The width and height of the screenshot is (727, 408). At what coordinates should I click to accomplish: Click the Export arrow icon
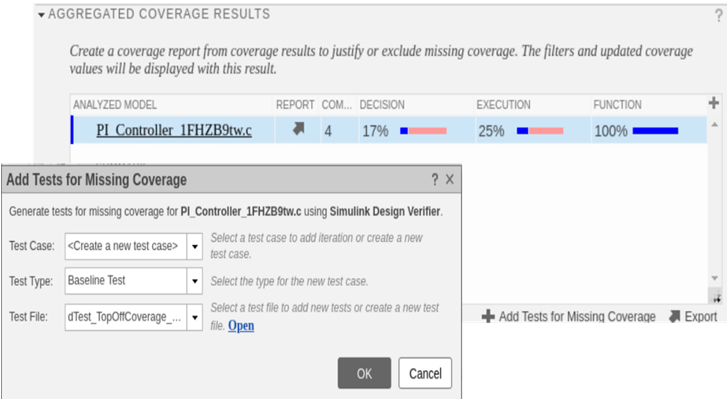[x=675, y=316]
